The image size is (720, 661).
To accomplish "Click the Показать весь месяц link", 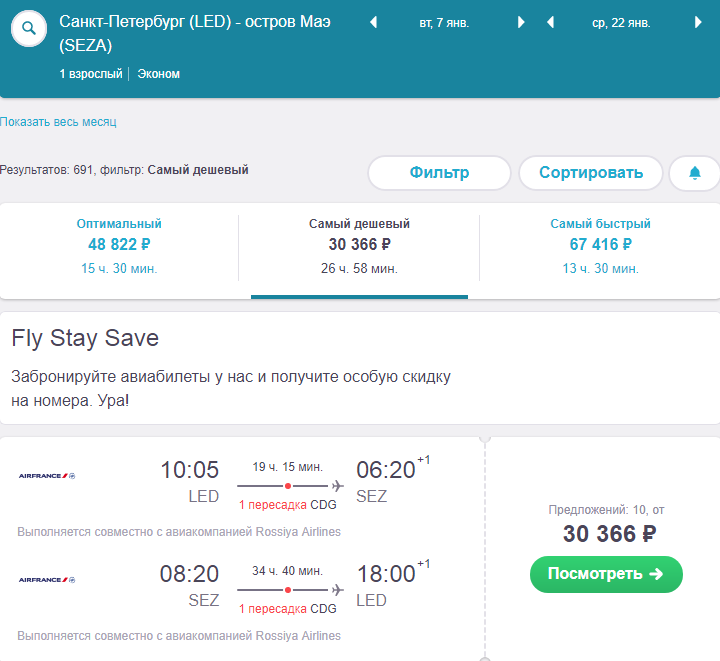I will click(58, 122).
